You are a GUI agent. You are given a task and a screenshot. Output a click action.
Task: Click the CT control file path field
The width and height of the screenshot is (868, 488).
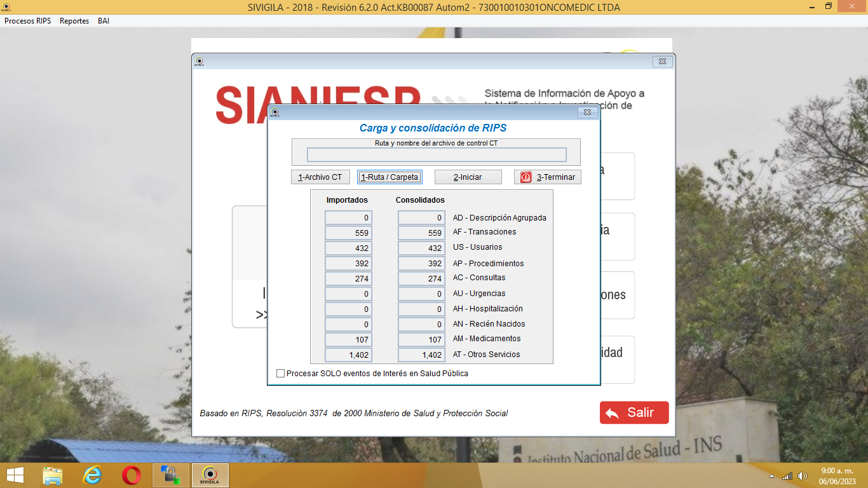point(437,155)
